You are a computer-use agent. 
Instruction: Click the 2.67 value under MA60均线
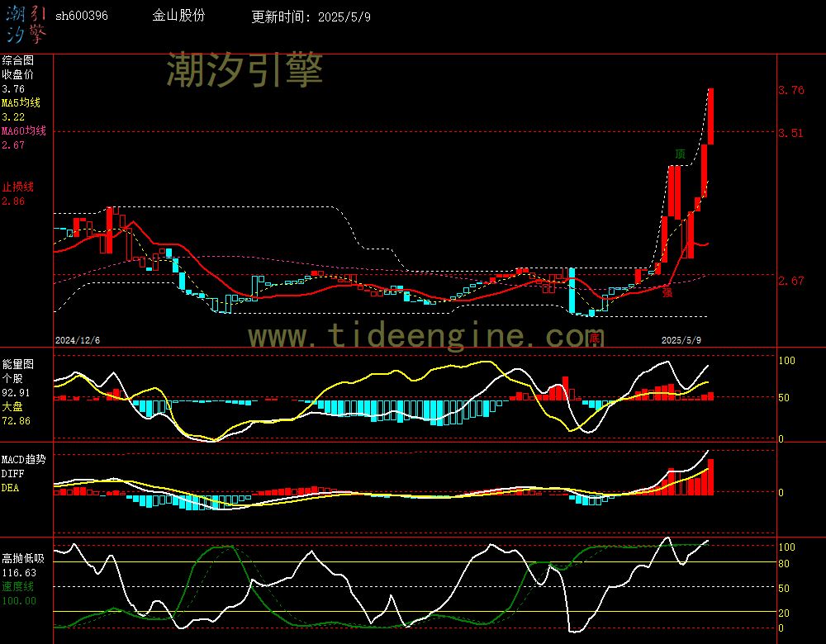13,144
